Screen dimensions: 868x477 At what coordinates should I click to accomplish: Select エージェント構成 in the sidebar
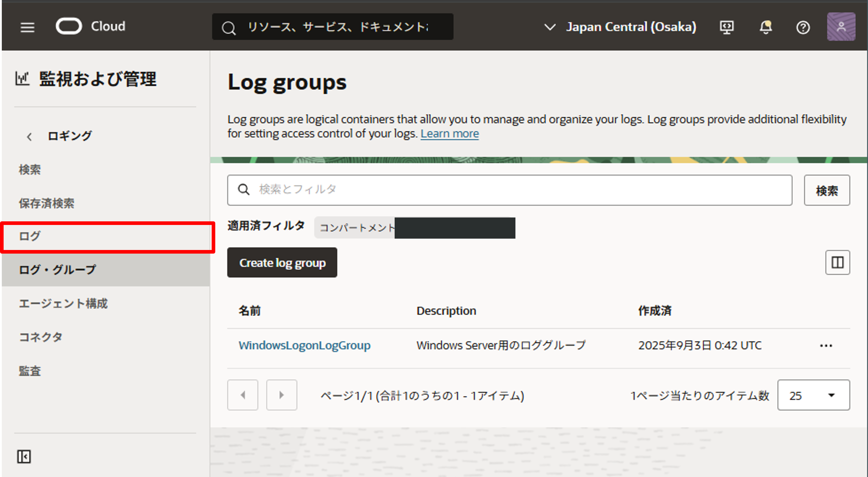(63, 304)
